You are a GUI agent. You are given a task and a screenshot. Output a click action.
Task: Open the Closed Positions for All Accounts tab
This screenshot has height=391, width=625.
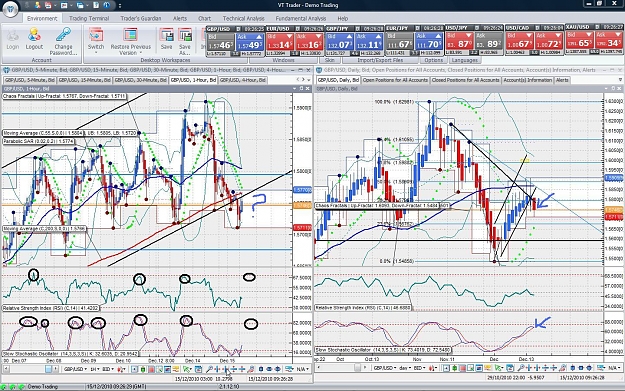coord(466,80)
